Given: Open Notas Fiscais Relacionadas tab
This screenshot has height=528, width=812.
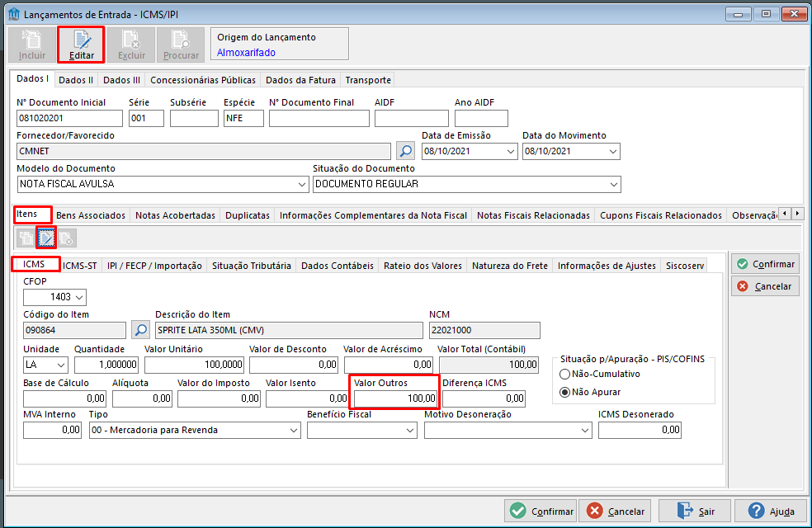Looking at the screenshot, I should click(x=533, y=215).
